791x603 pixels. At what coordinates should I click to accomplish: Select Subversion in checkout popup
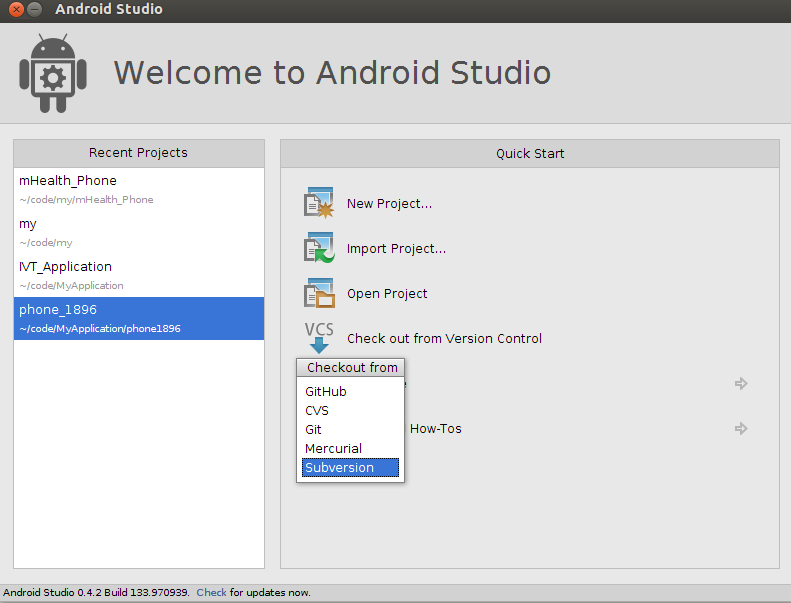(x=350, y=468)
